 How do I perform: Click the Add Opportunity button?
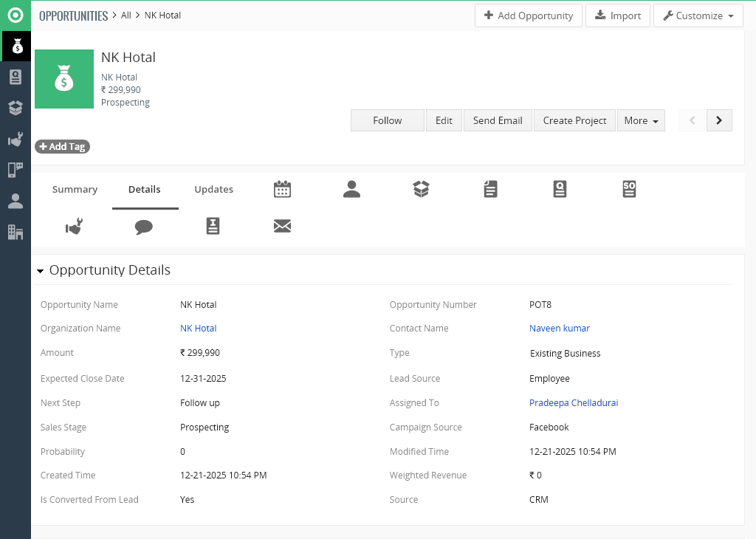(x=529, y=16)
